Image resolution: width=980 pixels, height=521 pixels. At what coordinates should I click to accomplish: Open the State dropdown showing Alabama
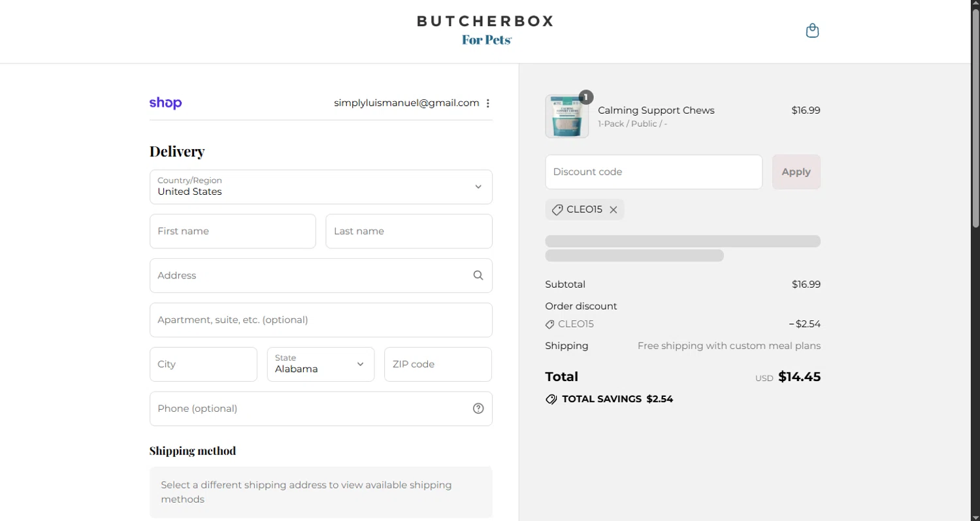tap(321, 364)
